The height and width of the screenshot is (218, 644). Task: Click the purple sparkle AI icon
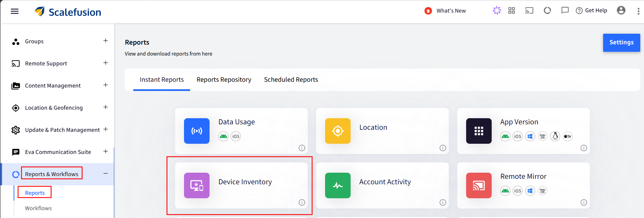tap(497, 11)
